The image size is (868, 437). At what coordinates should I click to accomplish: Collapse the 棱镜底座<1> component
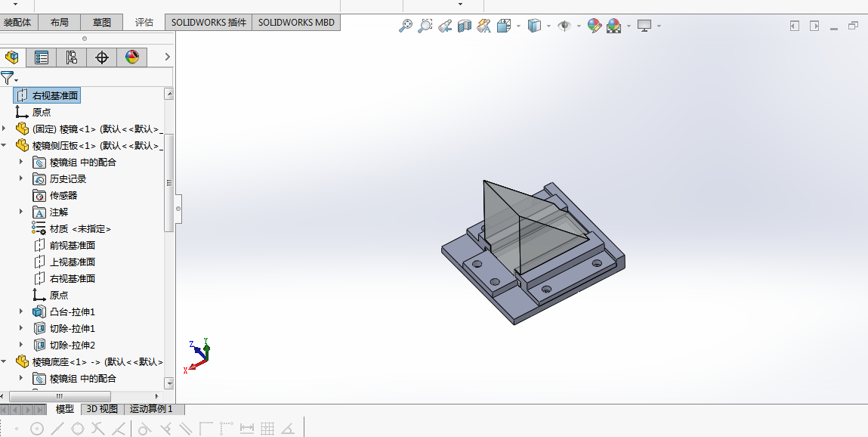5,361
